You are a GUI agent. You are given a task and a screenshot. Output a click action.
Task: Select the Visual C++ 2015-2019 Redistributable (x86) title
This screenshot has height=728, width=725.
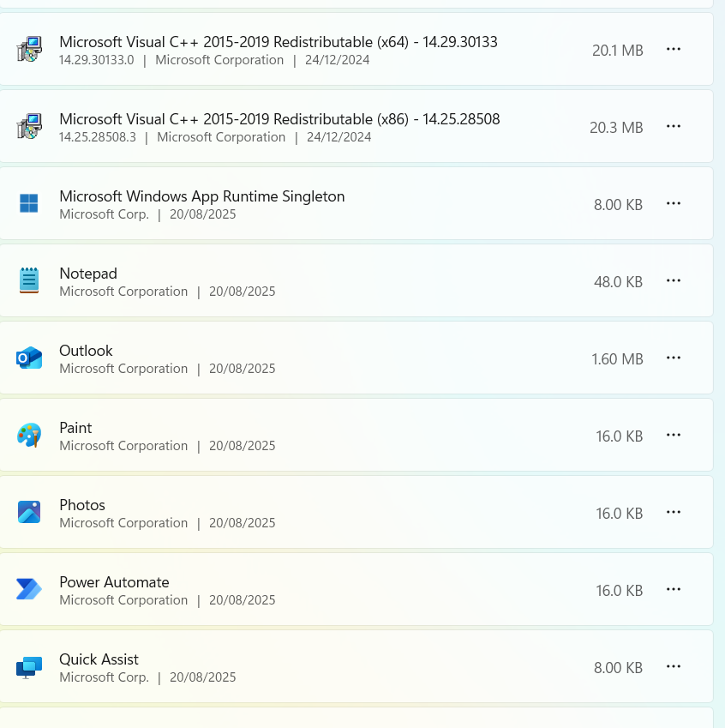(x=279, y=119)
